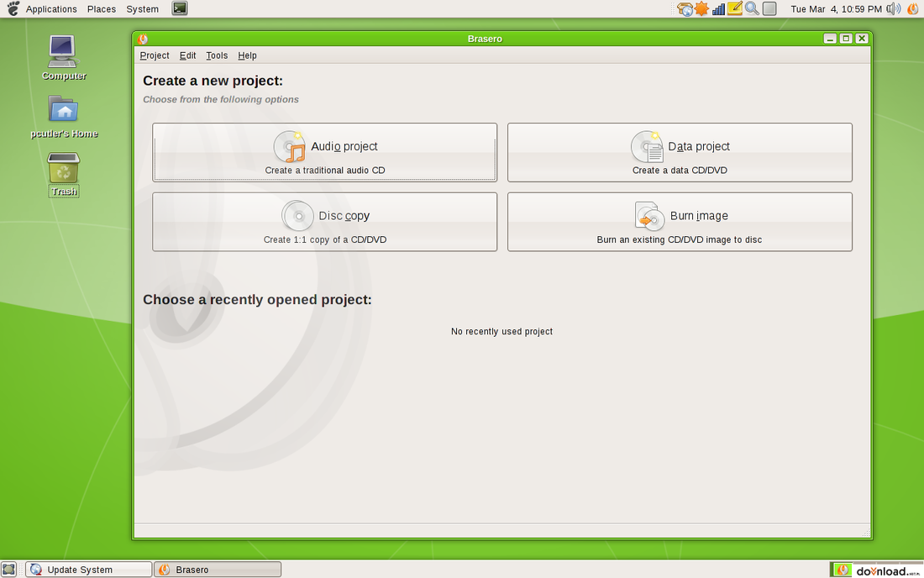The image size is (924, 578).
Task: Launch the terminal from the top panel
Action: tap(180, 8)
